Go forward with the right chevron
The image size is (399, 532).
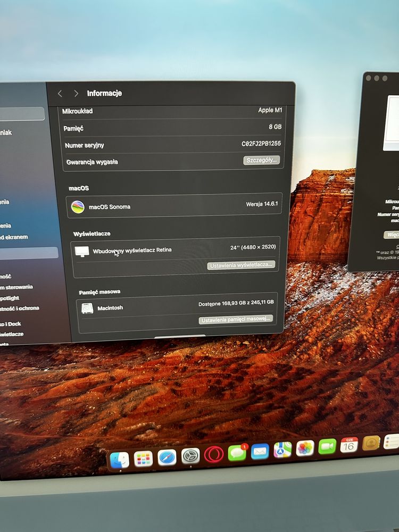[x=76, y=93]
